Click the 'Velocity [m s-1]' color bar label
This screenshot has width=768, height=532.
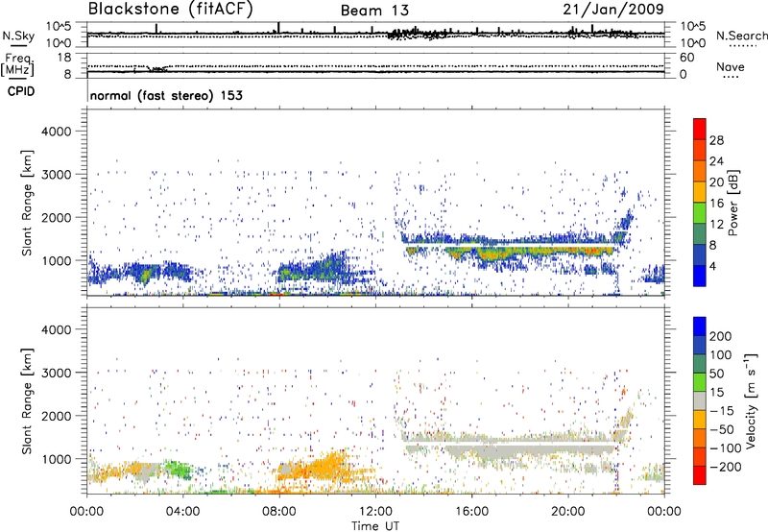pos(751,400)
